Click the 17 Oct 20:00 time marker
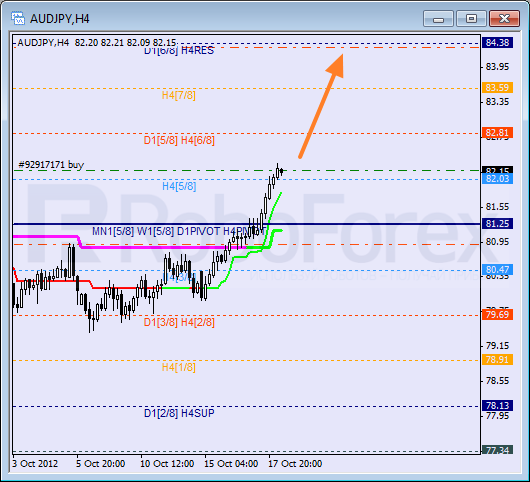530x482 pixels. pos(295,463)
